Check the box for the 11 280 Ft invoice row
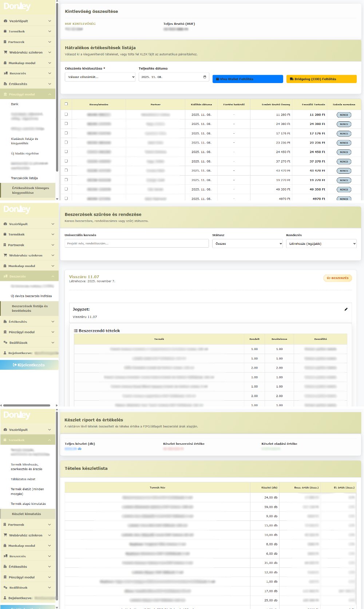 [66, 114]
